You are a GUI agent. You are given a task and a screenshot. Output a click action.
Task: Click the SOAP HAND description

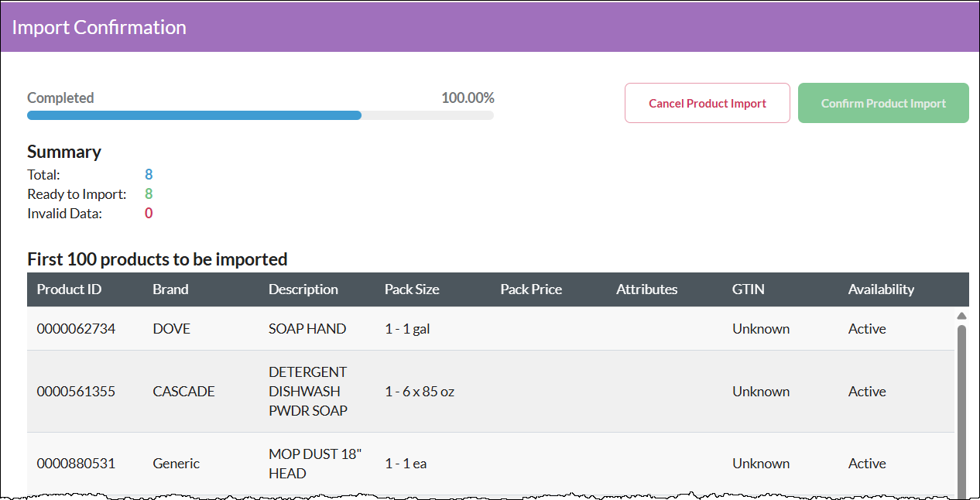tap(307, 329)
